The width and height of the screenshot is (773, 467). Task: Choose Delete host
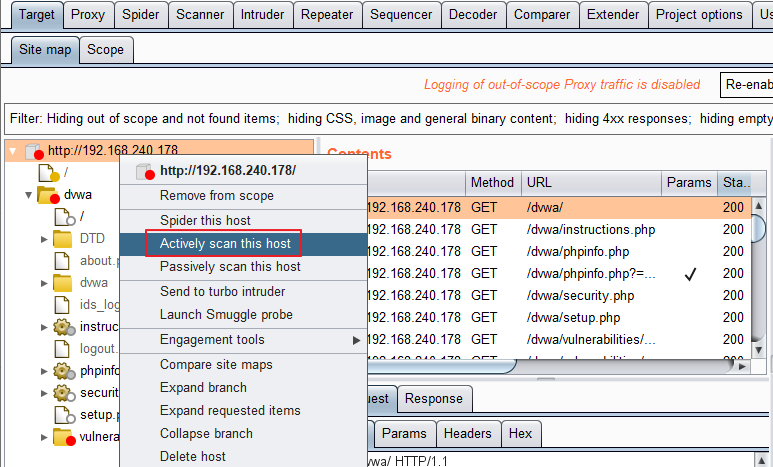[x=244, y=457]
